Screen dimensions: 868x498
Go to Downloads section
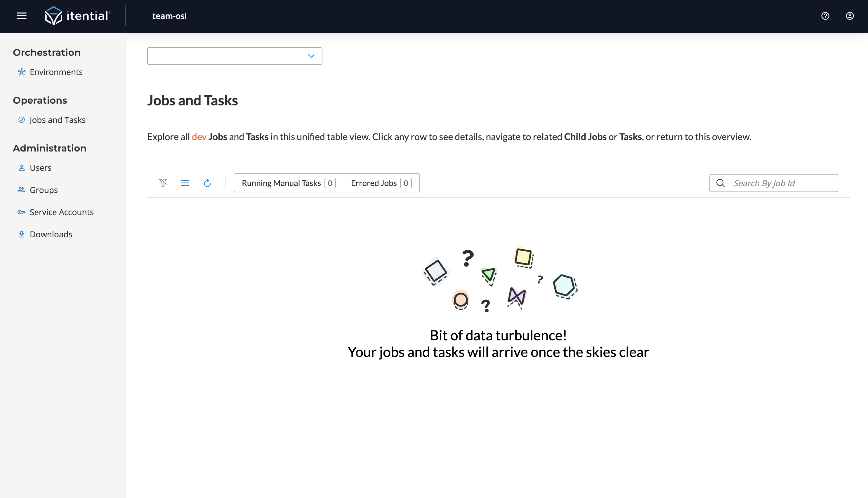(x=51, y=234)
